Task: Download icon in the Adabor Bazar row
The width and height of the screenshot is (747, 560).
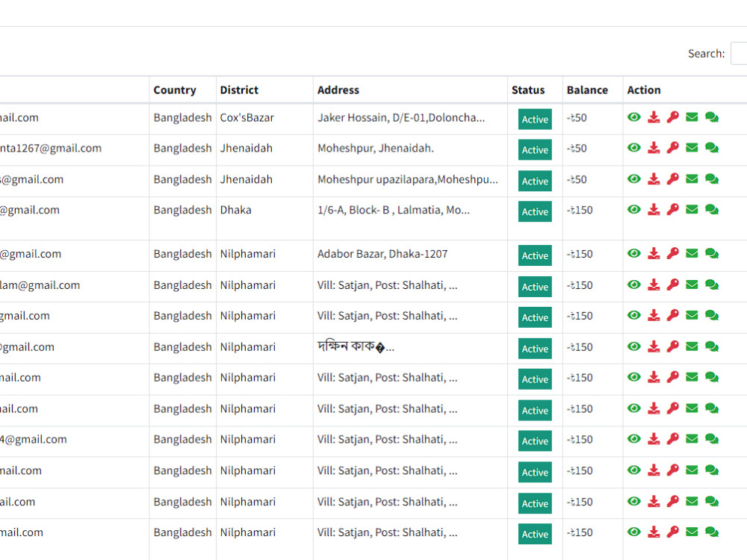Action: tap(654, 253)
